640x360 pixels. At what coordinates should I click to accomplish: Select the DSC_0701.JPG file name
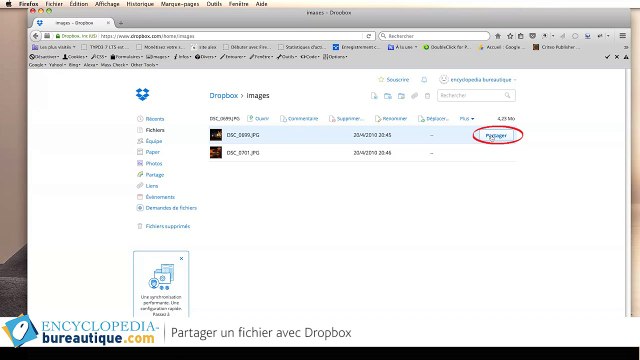click(x=243, y=153)
